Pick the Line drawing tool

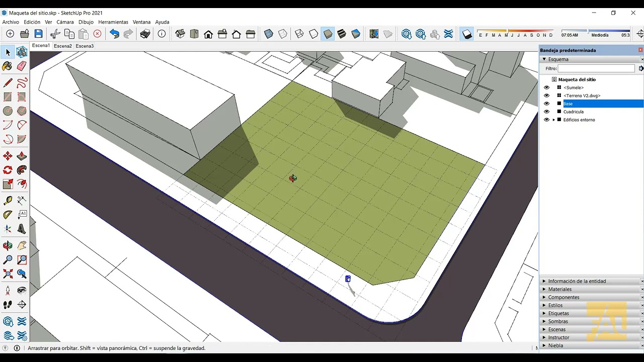tap(8, 83)
